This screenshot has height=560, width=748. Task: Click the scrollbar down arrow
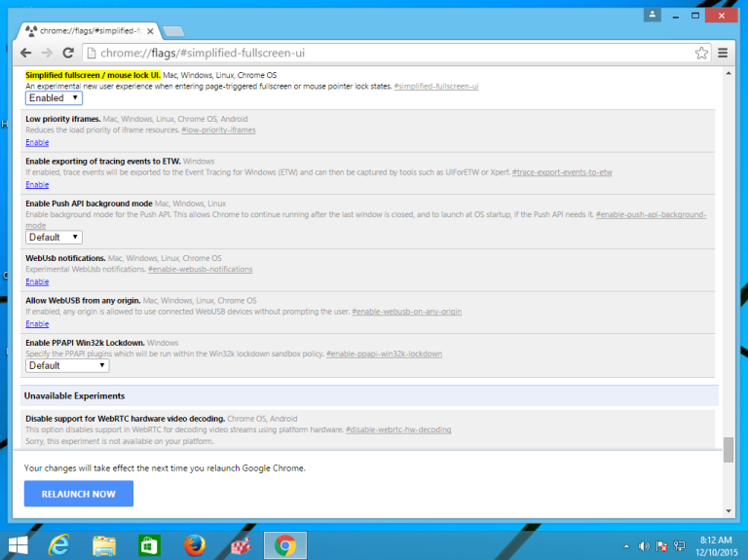728,511
